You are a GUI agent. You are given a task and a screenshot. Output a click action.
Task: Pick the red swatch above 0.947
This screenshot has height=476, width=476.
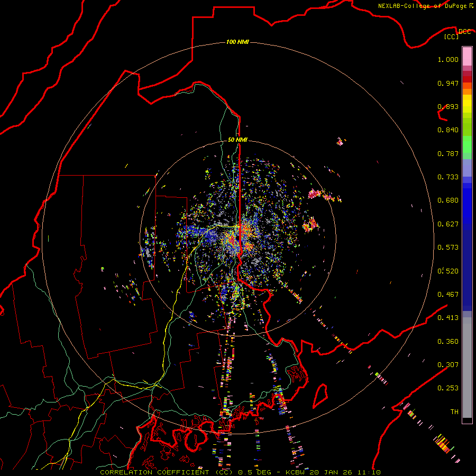[467, 79]
